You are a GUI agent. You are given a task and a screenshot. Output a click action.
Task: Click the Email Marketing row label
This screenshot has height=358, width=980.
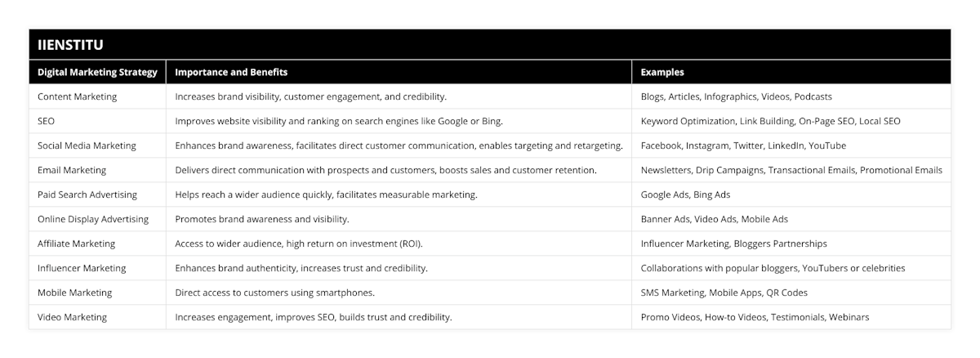click(72, 170)
